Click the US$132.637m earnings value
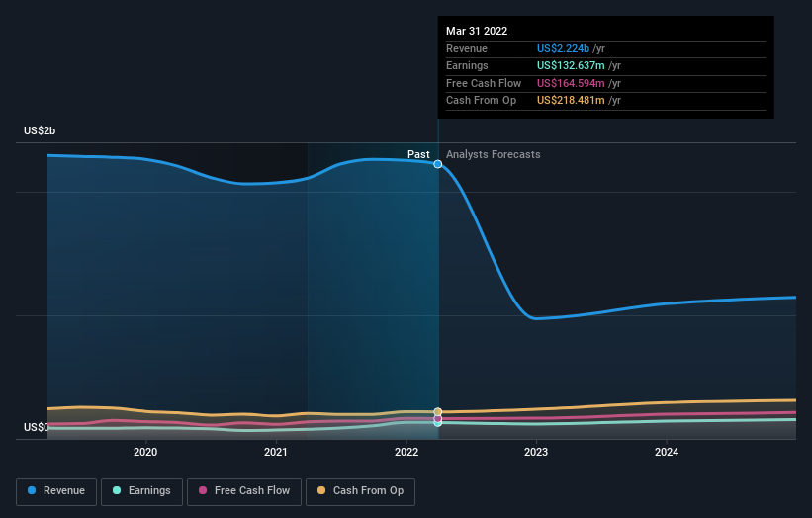The width and height of the screenshot is (812, 518). 571,65
